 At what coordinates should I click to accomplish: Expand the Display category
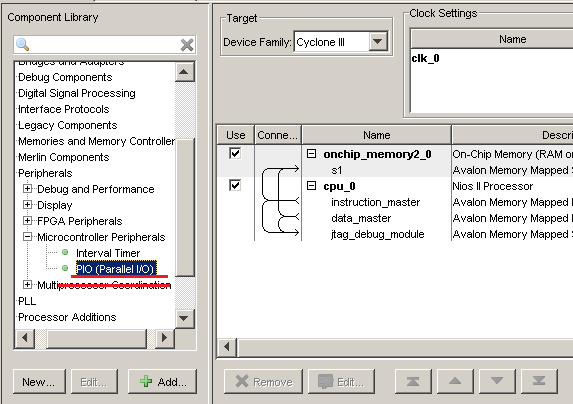point(27,205)
